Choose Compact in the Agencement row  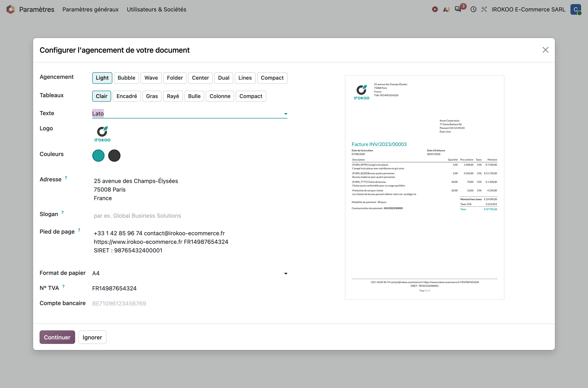(272, 78)
